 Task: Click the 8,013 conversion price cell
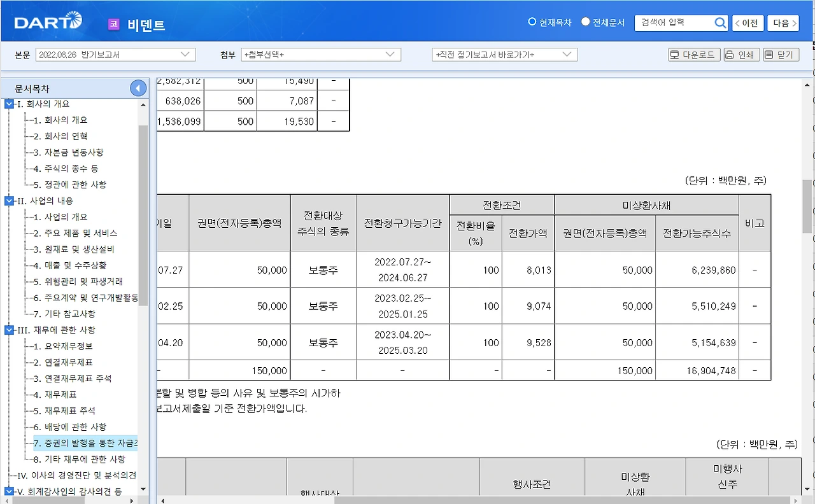(528, 270)
